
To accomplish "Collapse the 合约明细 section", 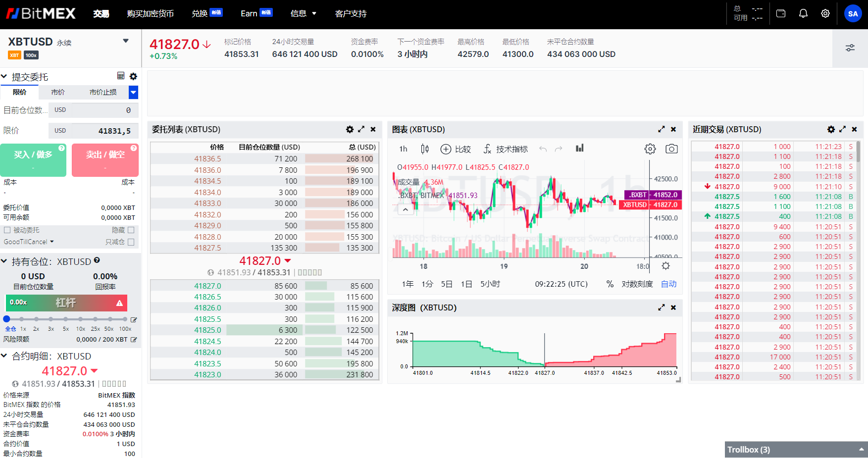I will pos(4,356).
